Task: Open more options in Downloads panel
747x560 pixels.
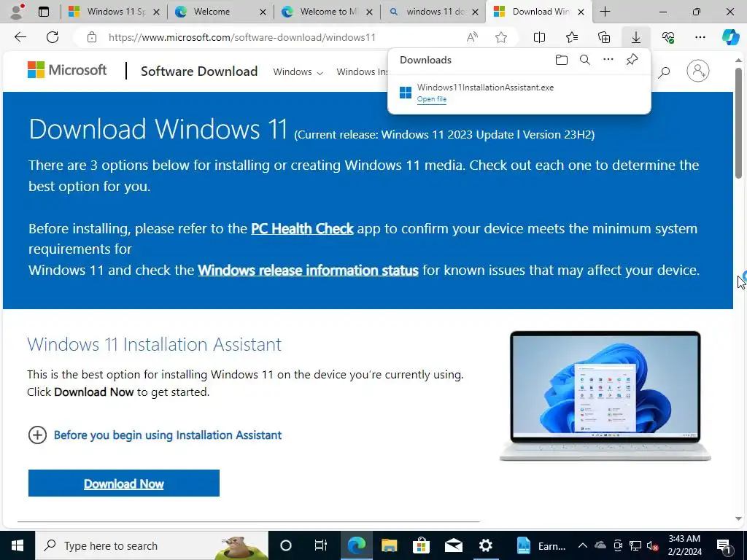Action: pyautogui.click(x=608, y=60)
